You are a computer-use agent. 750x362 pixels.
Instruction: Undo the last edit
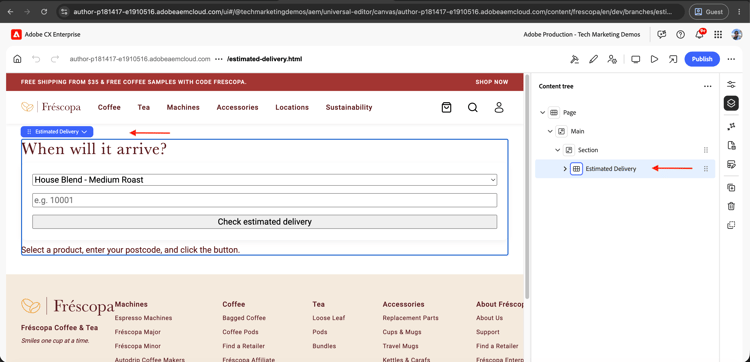(x=36, y=59)
